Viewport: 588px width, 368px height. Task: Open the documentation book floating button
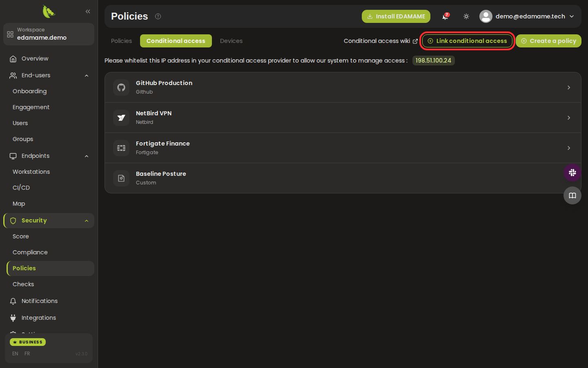572,195
